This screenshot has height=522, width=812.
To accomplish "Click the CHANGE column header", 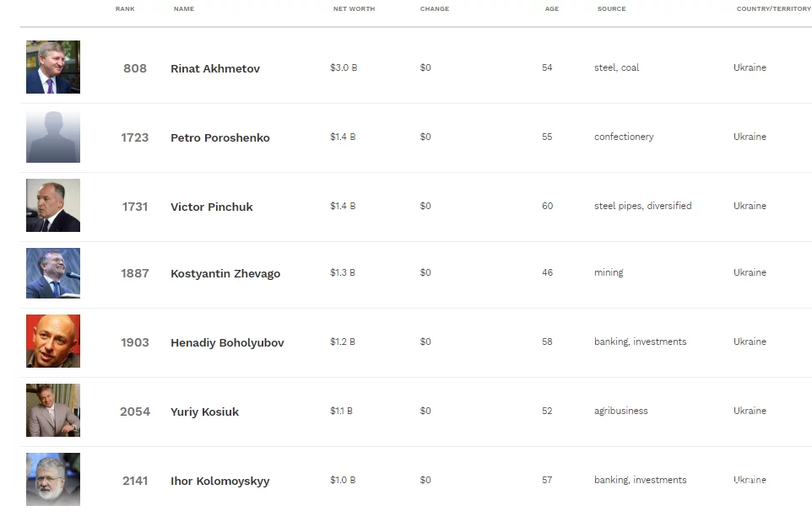I will pyautogui.click(x=435, y=8).
